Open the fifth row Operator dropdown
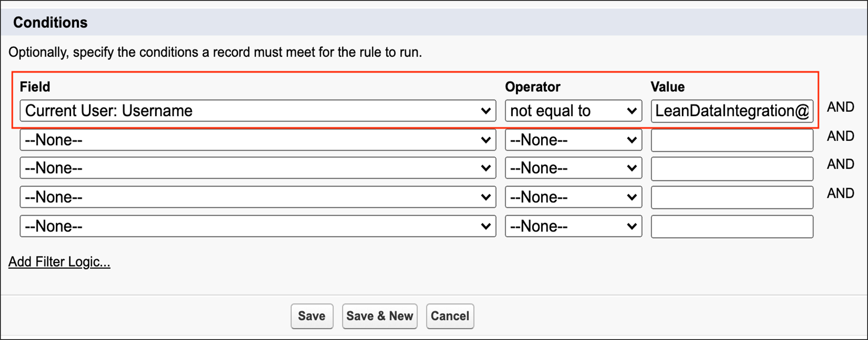The width and height of the screenshot is (868, 340). point(573,226)
